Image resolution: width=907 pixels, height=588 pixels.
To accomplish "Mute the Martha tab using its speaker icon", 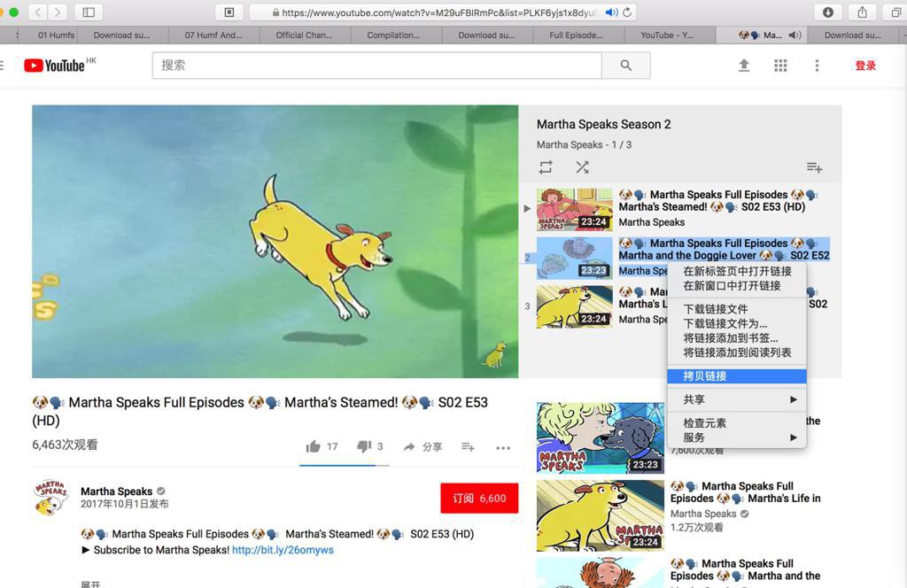I will (x=795, y=35).
